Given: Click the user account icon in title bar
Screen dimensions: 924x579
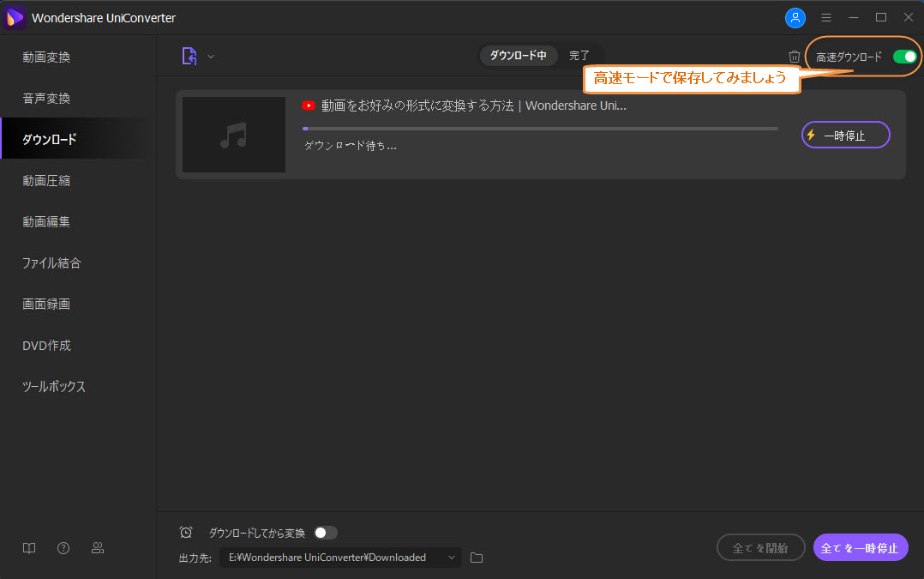Looking at the screenshot, I should tap(795, 17).
